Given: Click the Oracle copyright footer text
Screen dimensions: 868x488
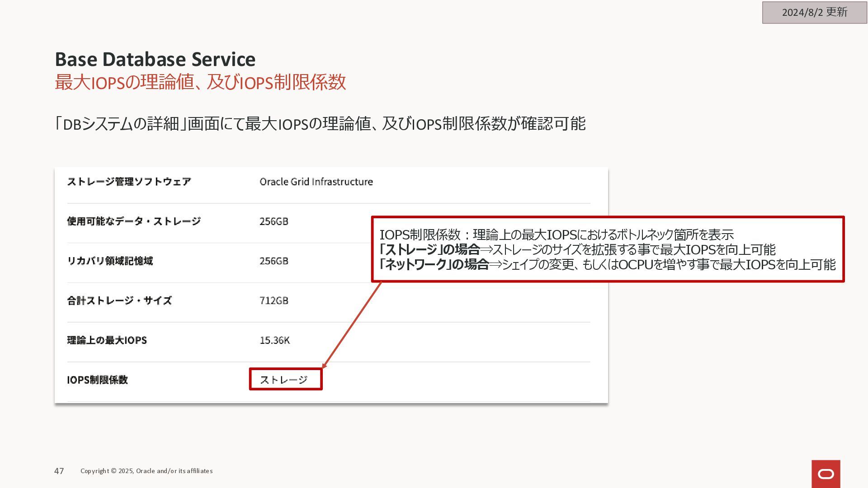Looking at the screenshot, I should pos(146,471).
